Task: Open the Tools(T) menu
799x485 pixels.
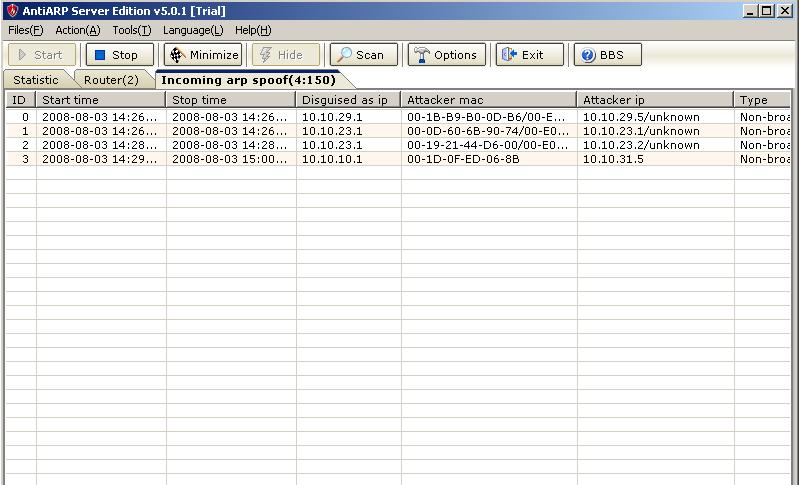Action: tap(132, 30)
